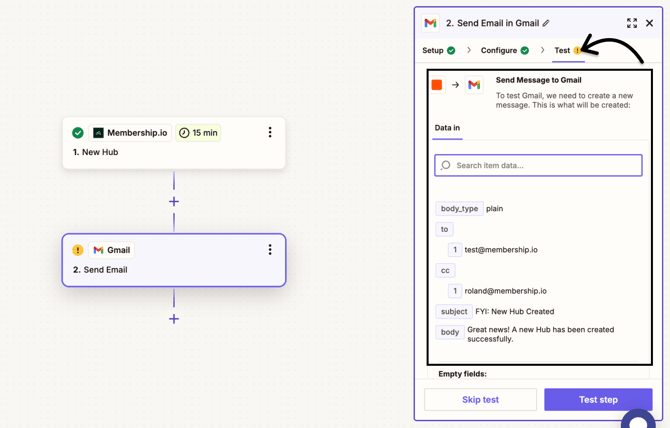The height and width of the screenshot is (428, 670).
Task: Open the Membership.io step three-dot menu
Action: 270,132
